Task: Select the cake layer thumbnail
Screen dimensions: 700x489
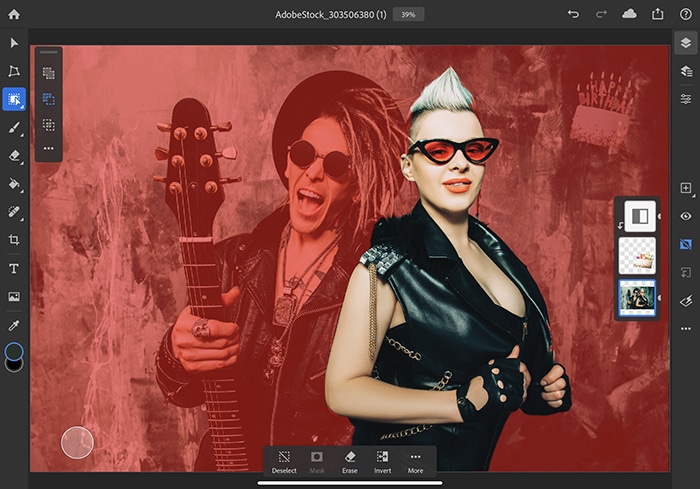Action: click(637, 256)
